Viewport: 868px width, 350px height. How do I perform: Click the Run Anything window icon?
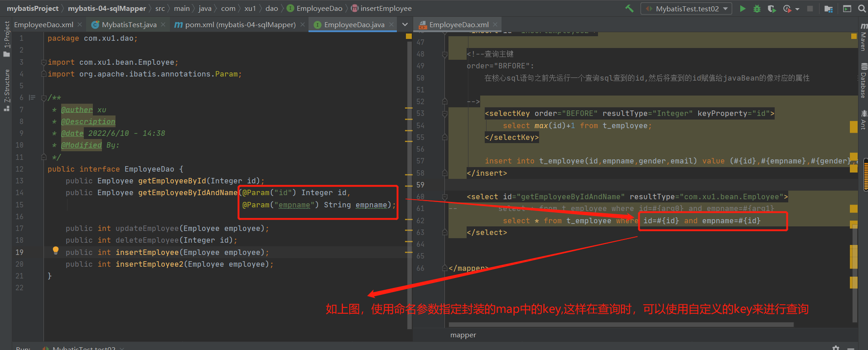click(x=847, y=9)
